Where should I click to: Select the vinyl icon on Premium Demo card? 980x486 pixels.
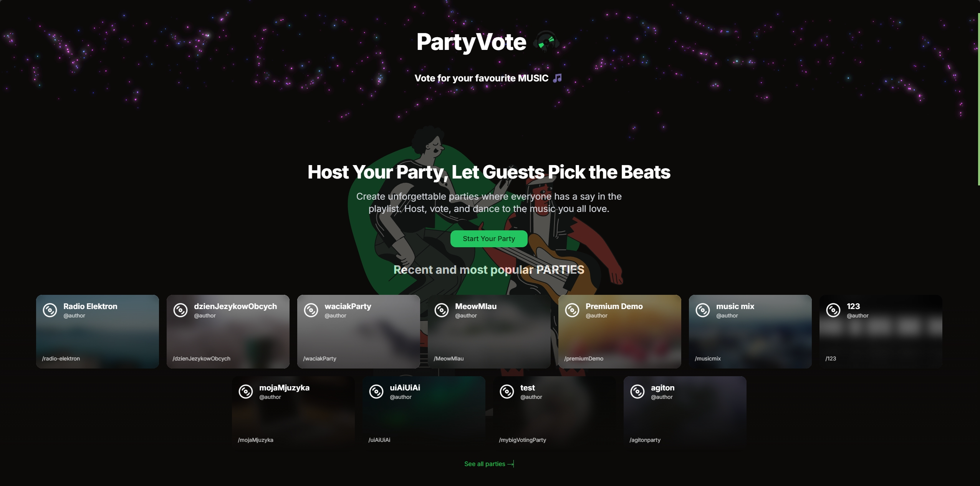click(x=572, y=309)
